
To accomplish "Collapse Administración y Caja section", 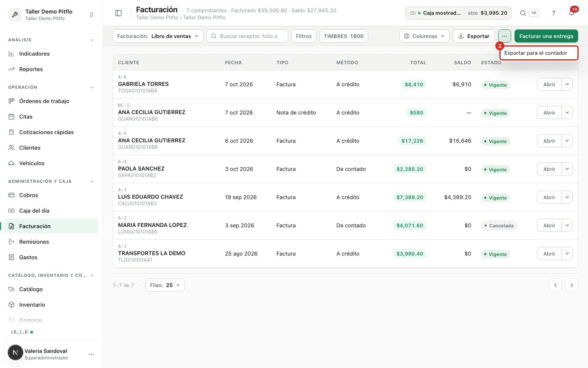I will (51, 181).
